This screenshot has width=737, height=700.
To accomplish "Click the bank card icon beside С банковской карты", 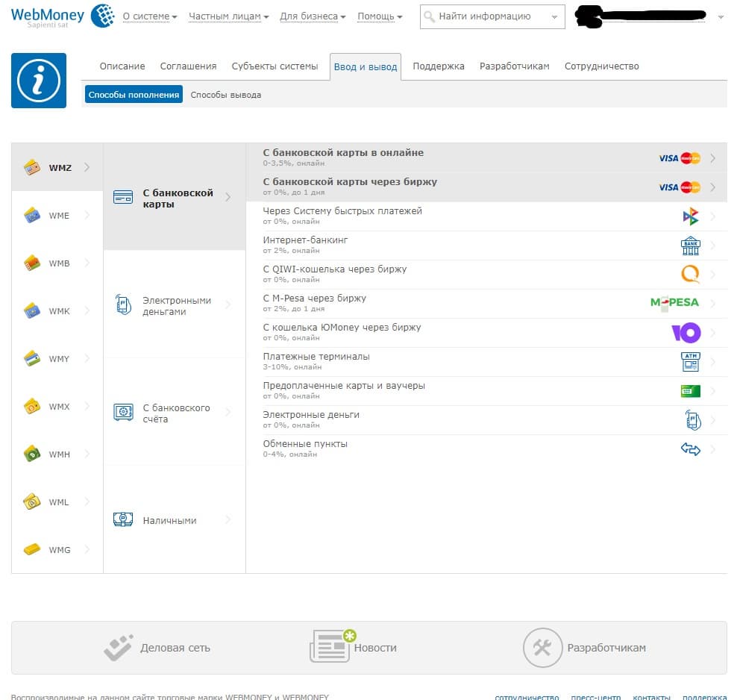I will (123, 196).
